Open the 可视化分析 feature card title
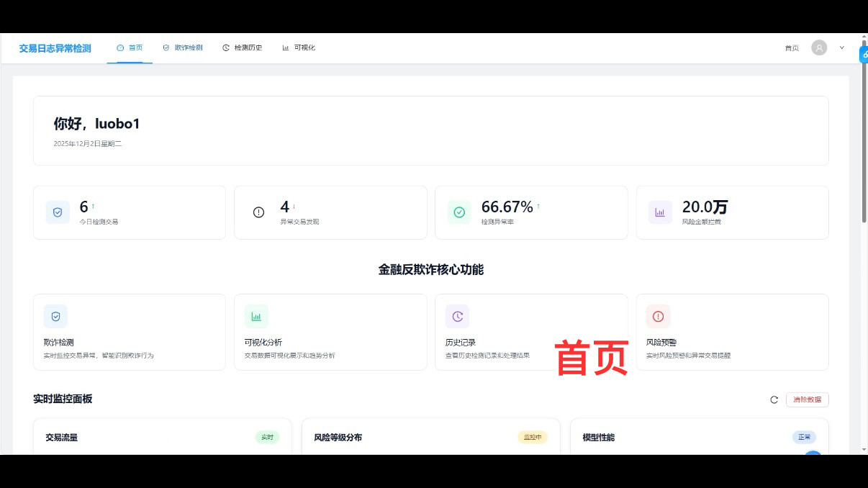868x488 pixels. [263, 343]
